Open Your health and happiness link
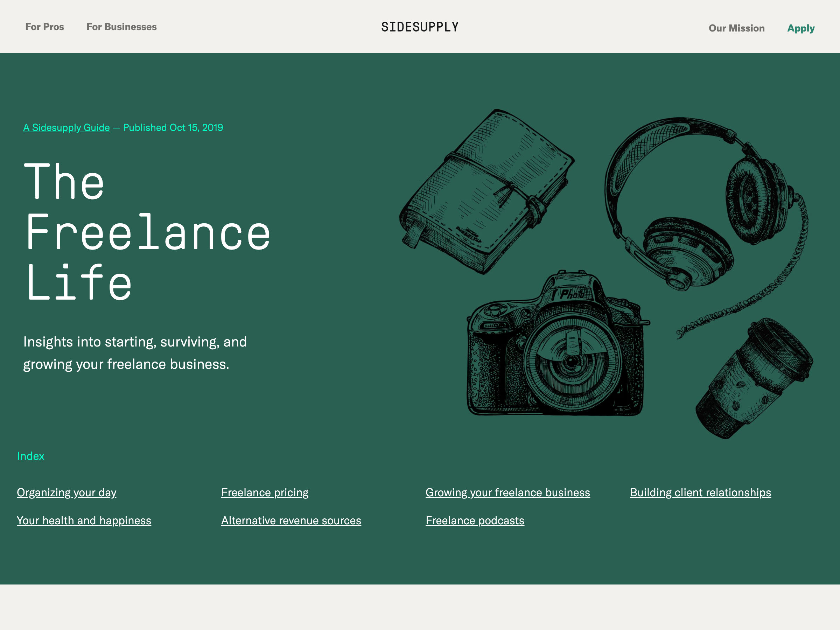Image resolution: width=840 pixels, height=630 pixels. click(x=84, y=521)
